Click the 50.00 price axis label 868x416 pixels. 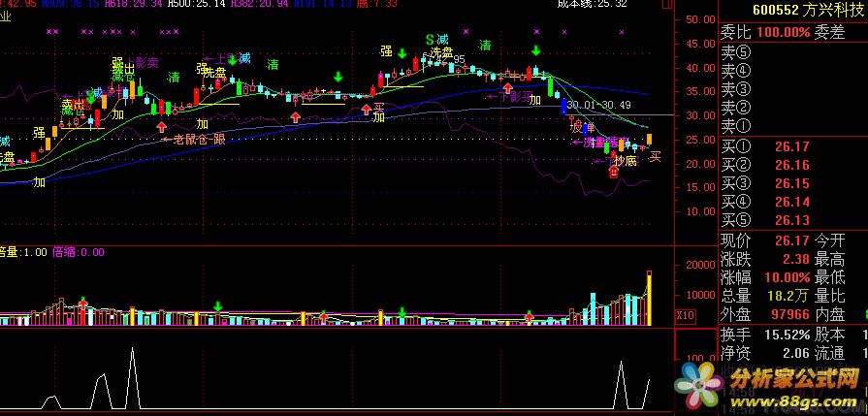click(x=700, y=20)
